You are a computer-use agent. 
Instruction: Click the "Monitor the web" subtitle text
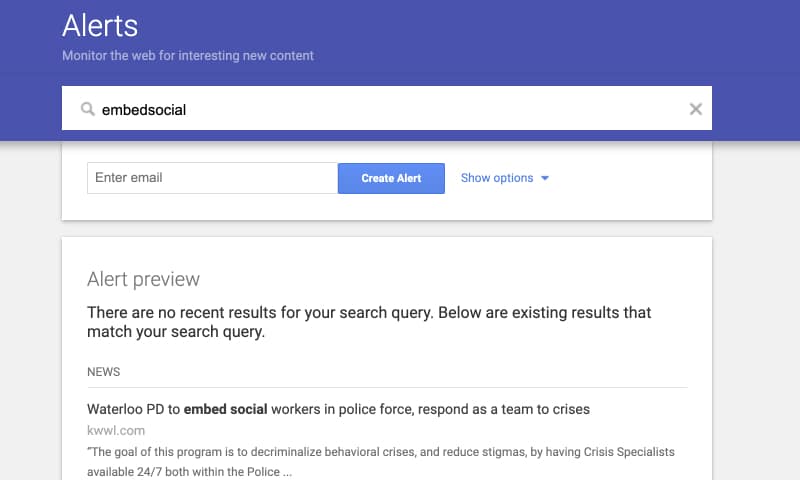188,56
